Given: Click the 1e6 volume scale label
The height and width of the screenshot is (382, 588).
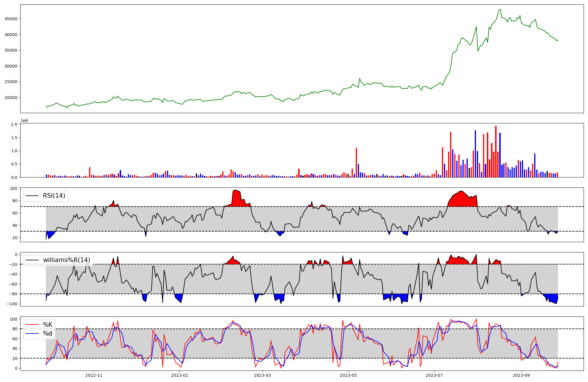Looking at the screenshot, I should coord(24,121).
